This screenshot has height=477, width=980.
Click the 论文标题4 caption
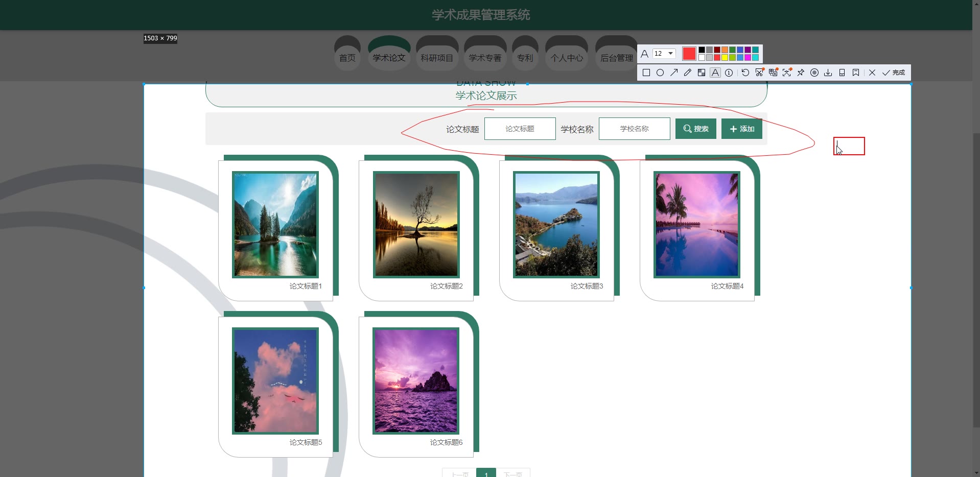pyautogui.click(x=727, y=286)
